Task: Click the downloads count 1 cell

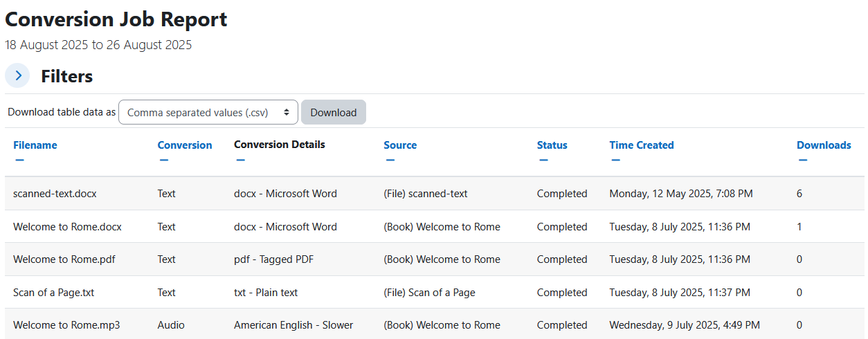Action: point(799,227)
